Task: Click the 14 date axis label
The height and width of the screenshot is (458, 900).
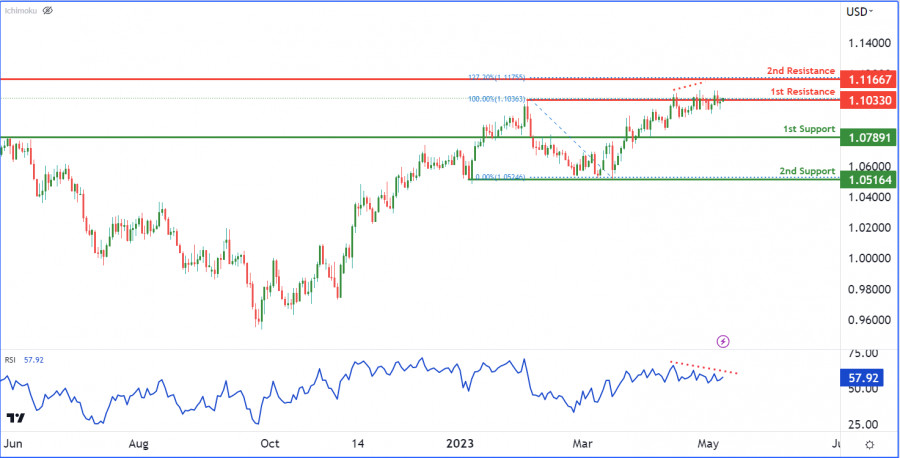Action: (x=358, y=444)
